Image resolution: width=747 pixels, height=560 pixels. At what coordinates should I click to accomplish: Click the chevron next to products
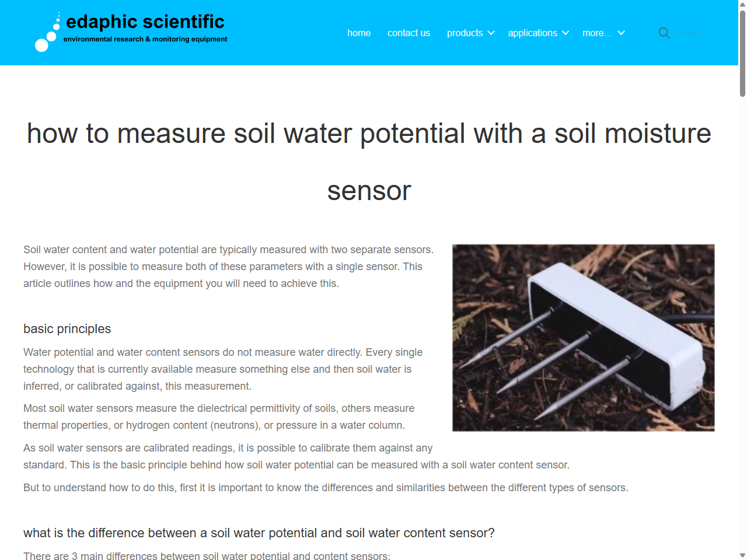tap(492, 33)
